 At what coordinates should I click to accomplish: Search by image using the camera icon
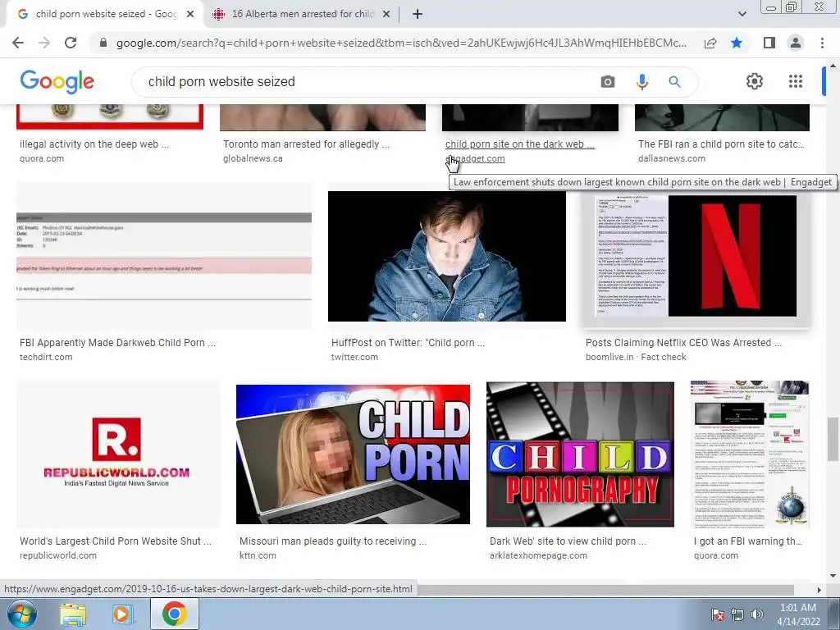coord(608,82)
